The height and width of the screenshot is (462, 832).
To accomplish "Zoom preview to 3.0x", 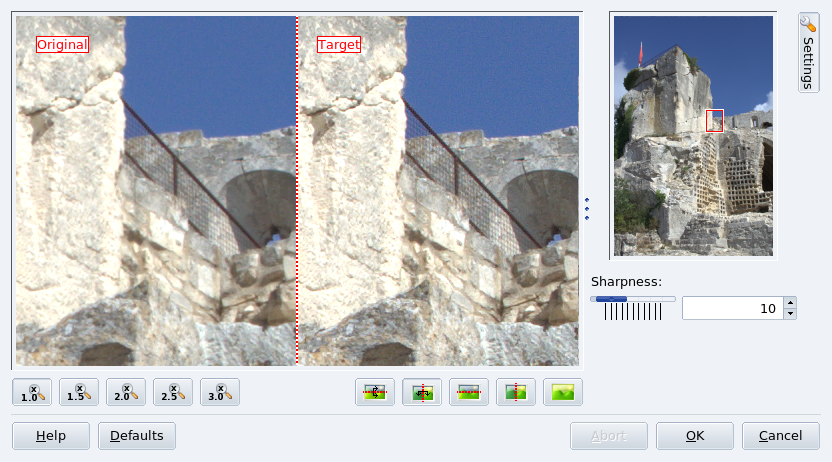I will 220,392.
